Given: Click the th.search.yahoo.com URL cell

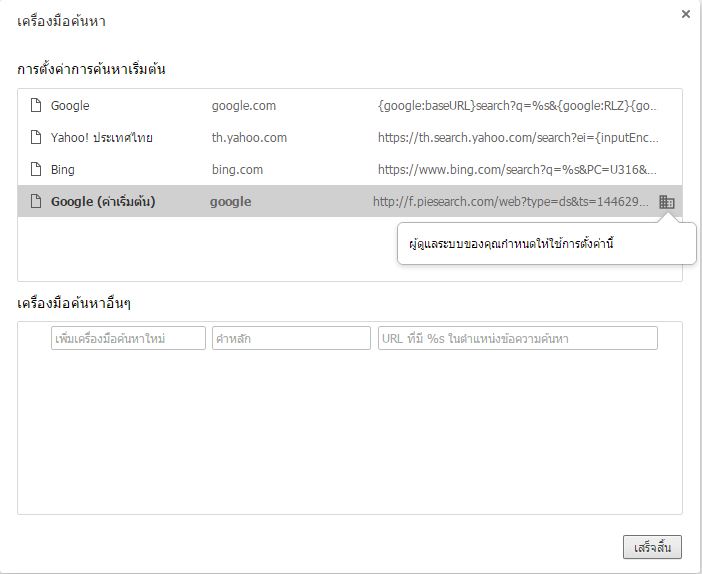Looking at the screenshot, I should 518,137.
